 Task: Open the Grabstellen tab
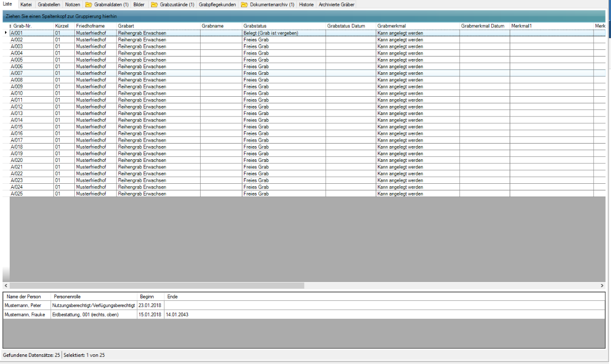[49, 5]
